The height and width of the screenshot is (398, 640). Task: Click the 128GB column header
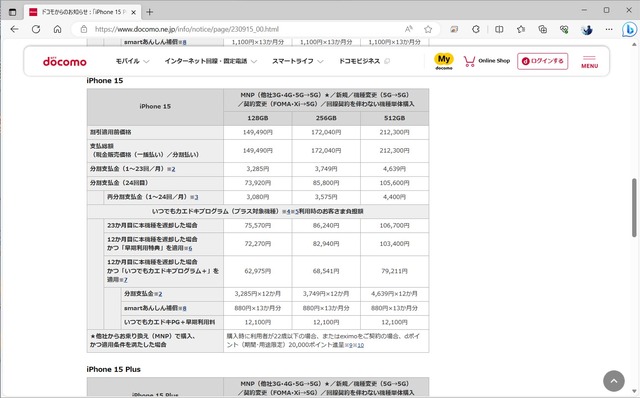pyautogui.click(x=258, y=118)
